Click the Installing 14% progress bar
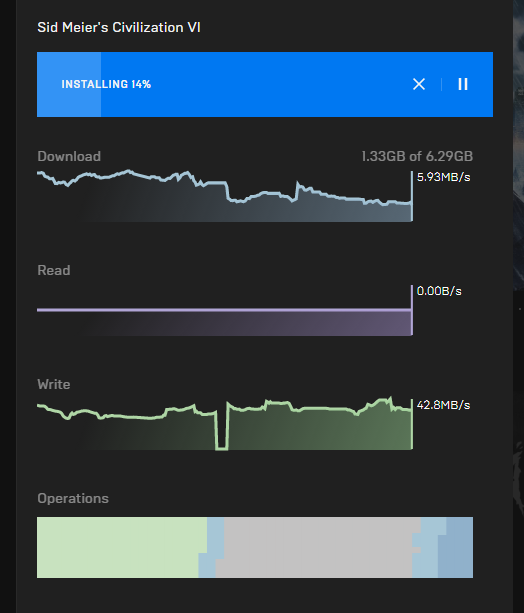 tap(265, 84)
